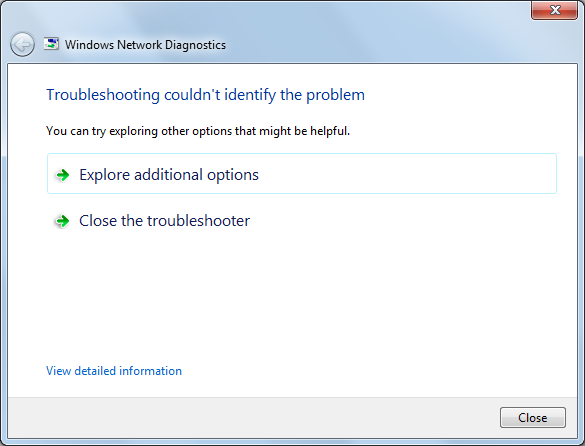Screen dimensions: 585x446
Task: Click the Windows Network Diagnostics title icon
Action: 51,44
